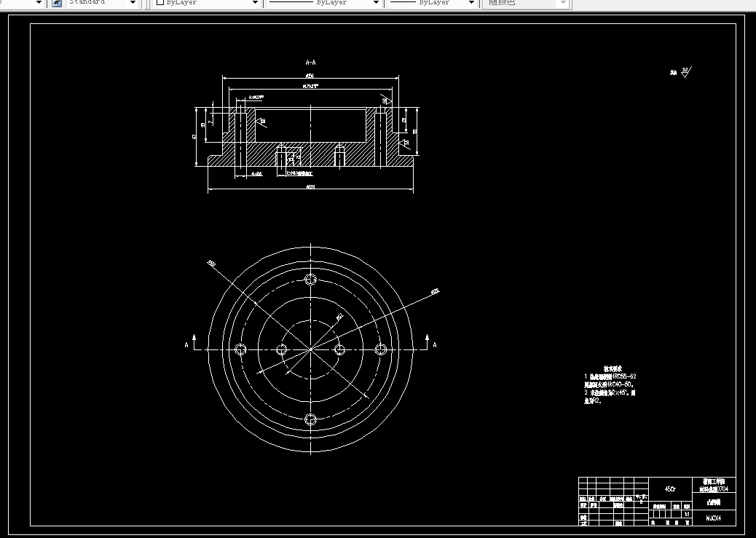Select the rightmost bolt hole in plan view
756x538 pixels.
[381, 349]
